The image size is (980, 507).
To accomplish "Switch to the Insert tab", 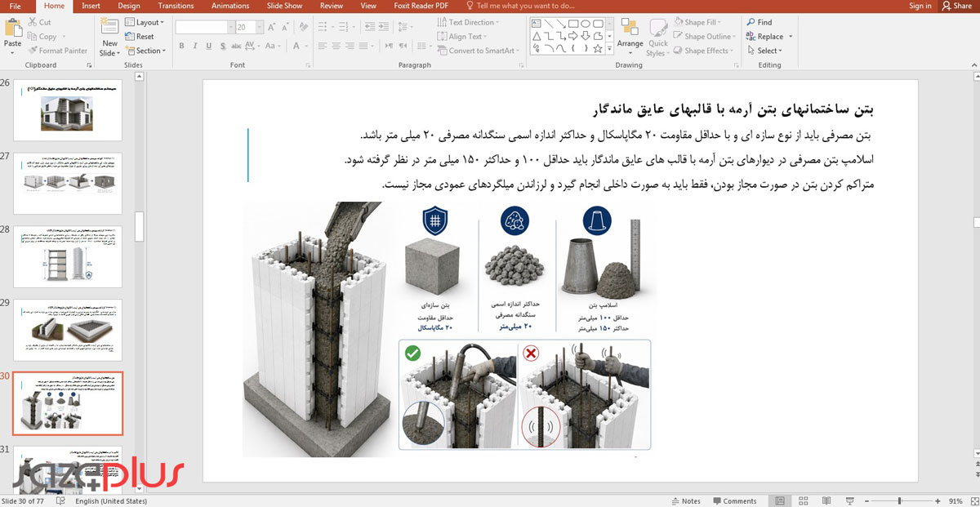I will pyautogui.click(x=91, y=6).
